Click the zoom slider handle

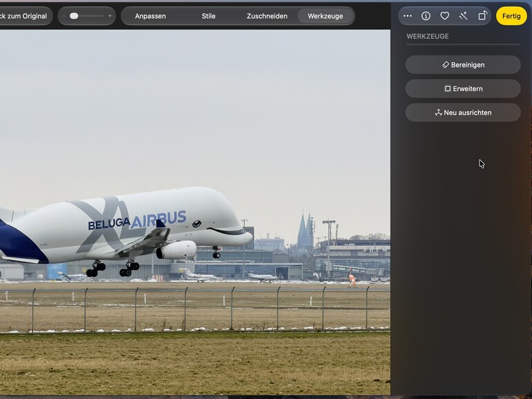[x=74, y=16]
